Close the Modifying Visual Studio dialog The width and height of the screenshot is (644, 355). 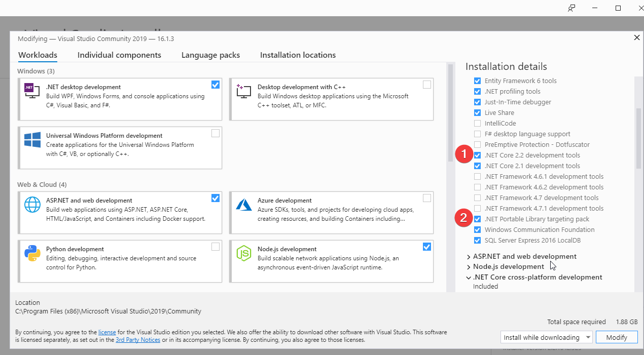637,37
